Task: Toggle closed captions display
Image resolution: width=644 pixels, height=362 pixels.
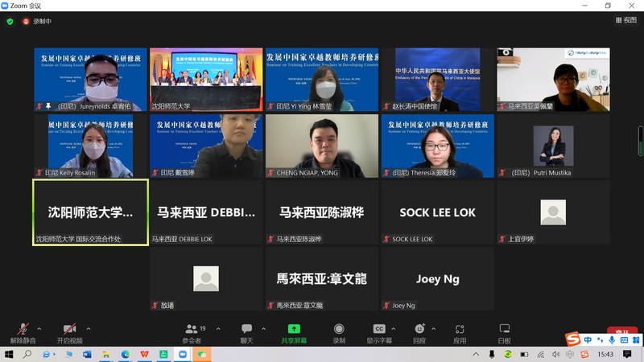Action: pyautogui.click(x=379, y=329)
